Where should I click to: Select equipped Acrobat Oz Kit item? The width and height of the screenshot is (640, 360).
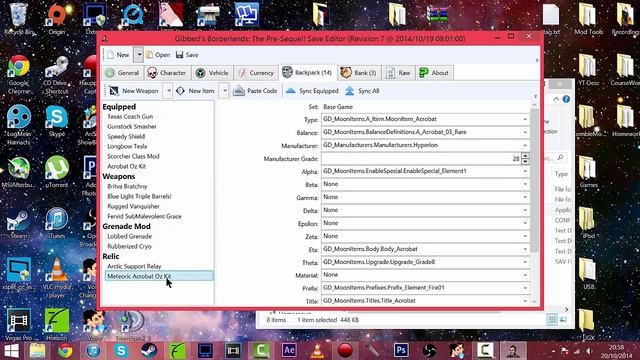127,166
